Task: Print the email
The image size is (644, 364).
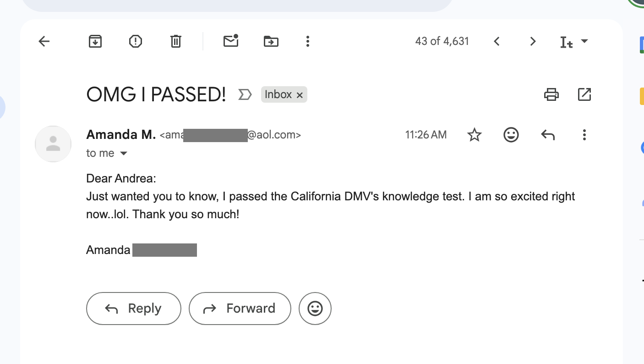Action: pyautogui.click(x=551, y=94)
